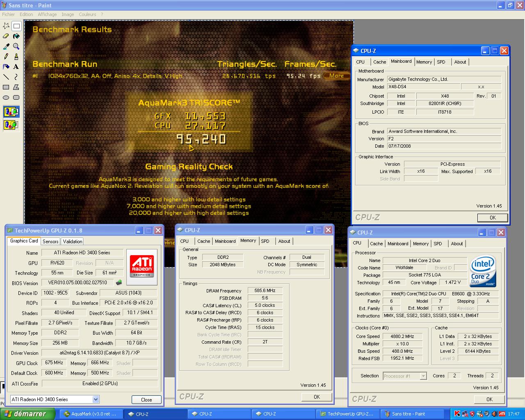This screenshot has width=525, height=420.
Task: Click OK in the CPU-Z Memory window
Action: click(x=317, y=397)
